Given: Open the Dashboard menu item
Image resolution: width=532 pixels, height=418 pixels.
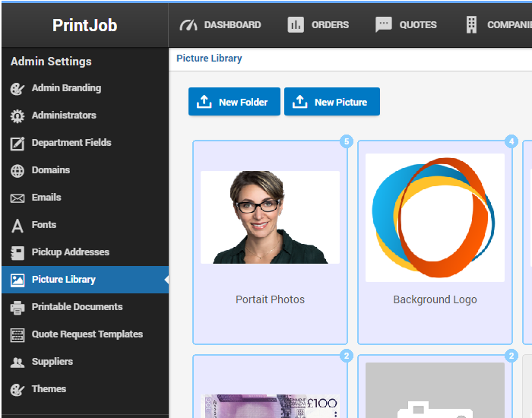Looking at the screenshot, I should coord(220,25).
